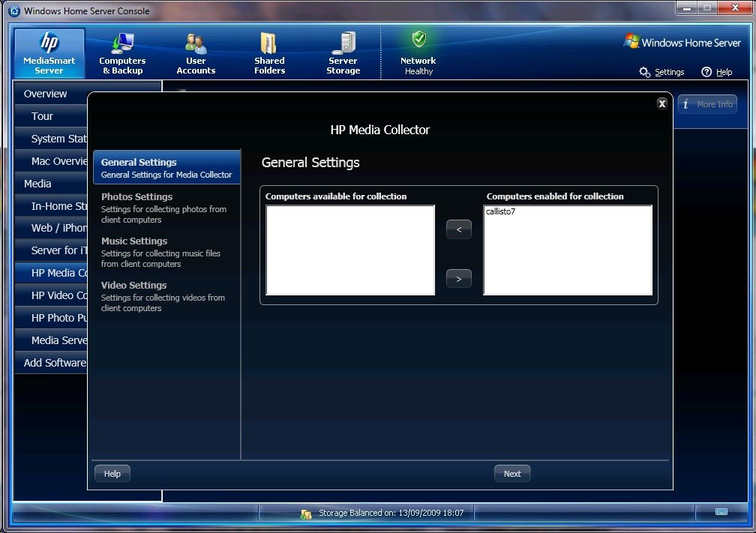This screenshot has height=533, width=756.
Task: Switch to Video Settings section
Action: point(134,286)
